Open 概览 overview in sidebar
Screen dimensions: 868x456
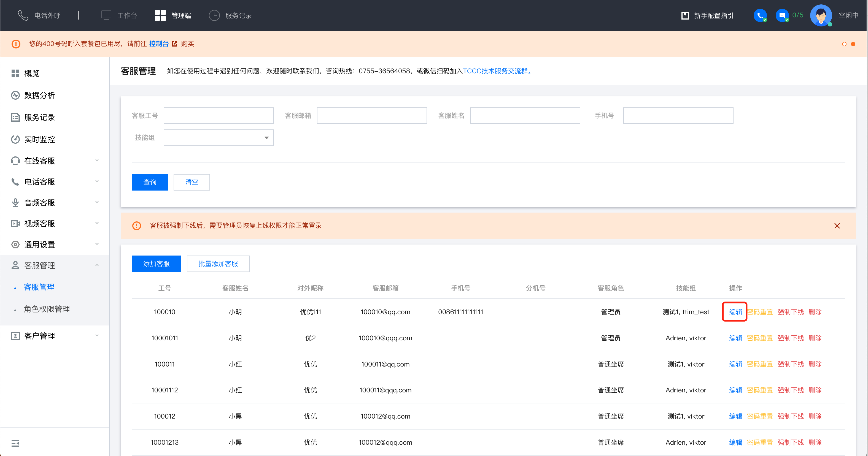pyautogui.click(x=32, y=73)
